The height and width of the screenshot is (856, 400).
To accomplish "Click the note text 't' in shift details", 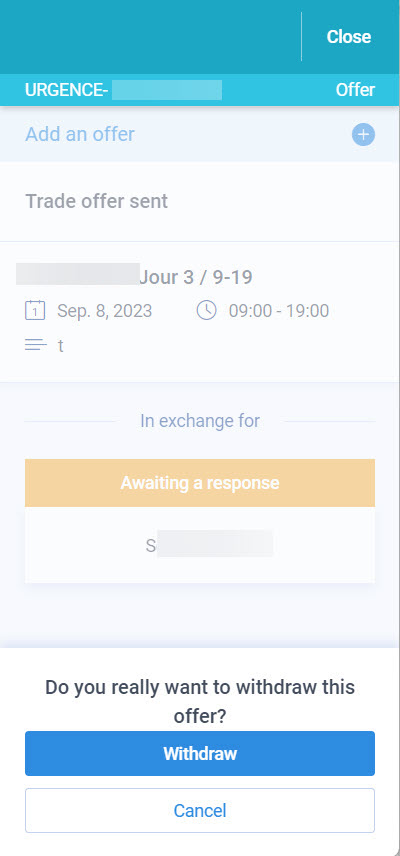I will point(61,346).
